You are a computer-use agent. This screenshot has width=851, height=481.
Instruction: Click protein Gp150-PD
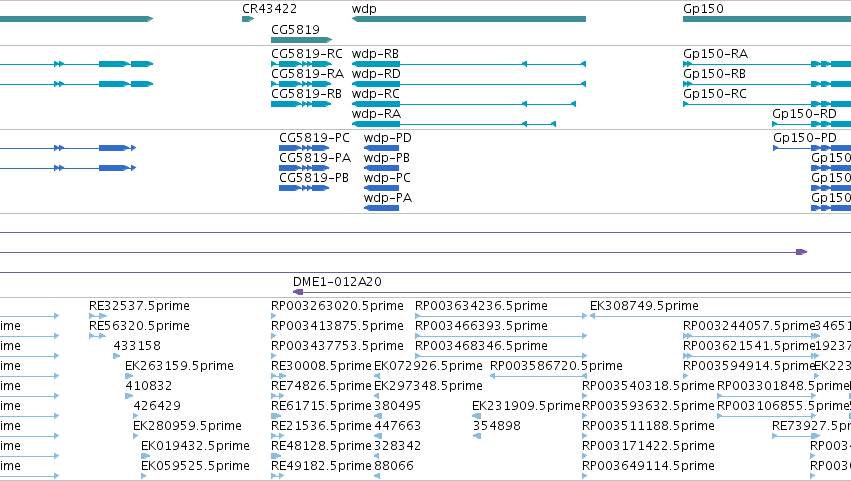(812, 148)
